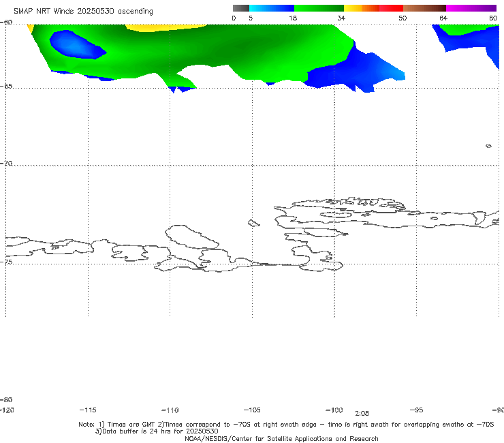This screenshot has width=504, height=443.
Task: Click the title 'SMAP NRT Winds 20250530 ascending'
Action: point(83,11)
